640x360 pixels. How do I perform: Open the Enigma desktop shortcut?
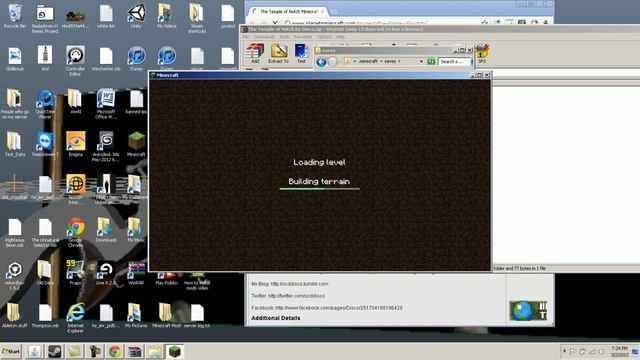coord(76,144)
